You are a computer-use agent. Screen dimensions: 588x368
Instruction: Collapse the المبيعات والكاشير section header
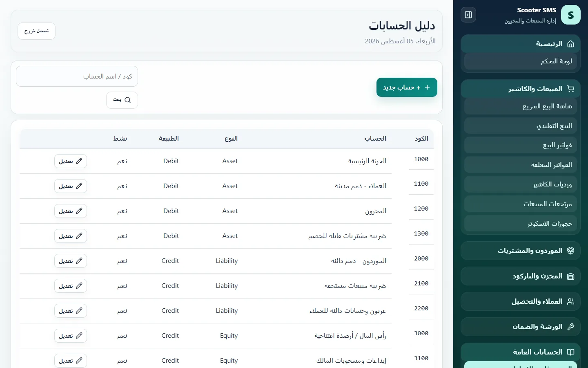(x=521, y=89)
